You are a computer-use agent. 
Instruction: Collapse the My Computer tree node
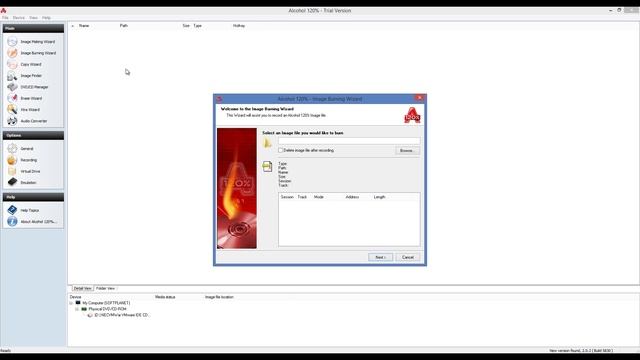tap(71, 303)
